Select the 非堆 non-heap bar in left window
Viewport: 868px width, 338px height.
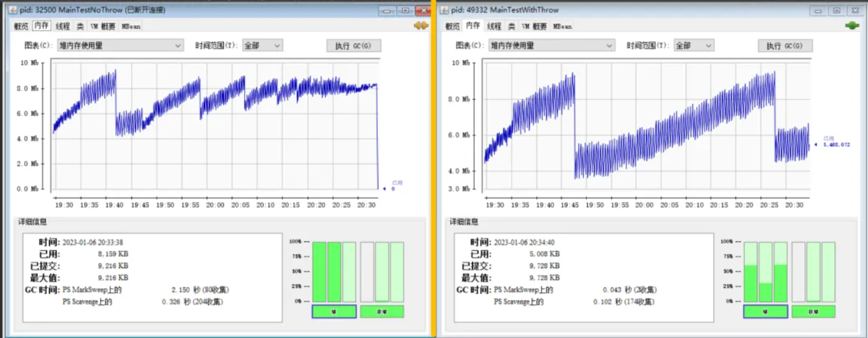tap(382, 312)
